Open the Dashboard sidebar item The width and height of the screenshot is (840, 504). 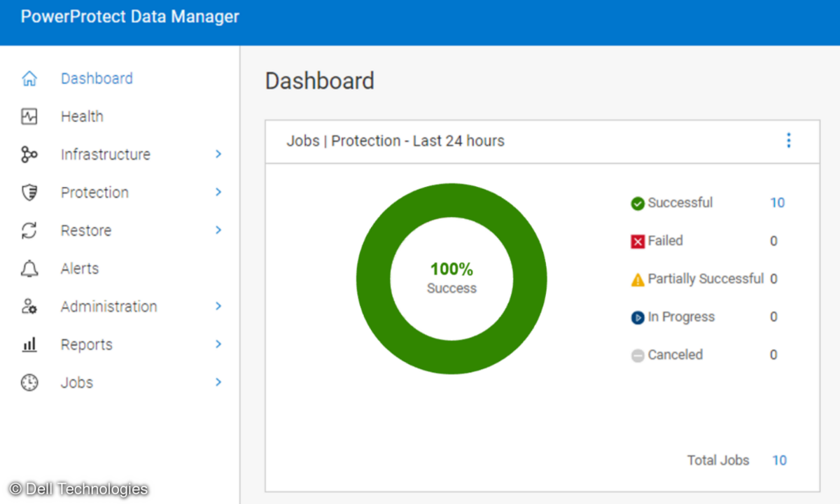(x=97, y=78)
